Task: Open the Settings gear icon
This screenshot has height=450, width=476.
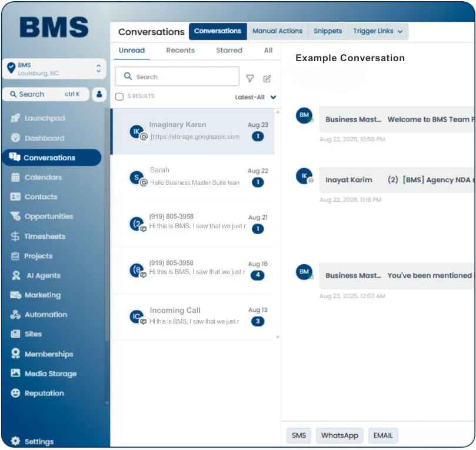Action: (15, 441)
